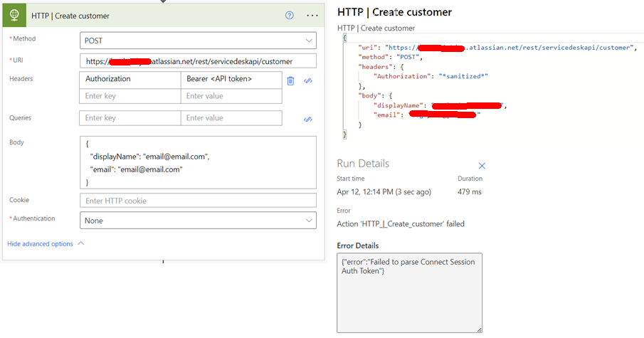Click the Method field label
Viewport: 644px width, 338px height.
23,38
